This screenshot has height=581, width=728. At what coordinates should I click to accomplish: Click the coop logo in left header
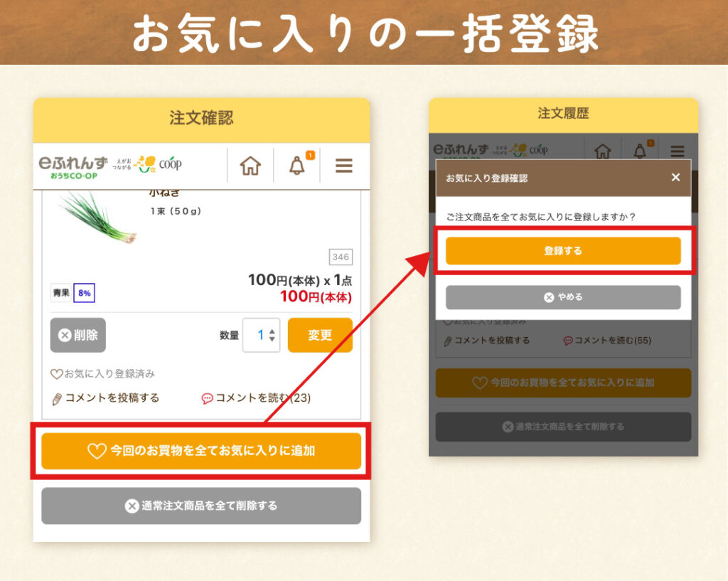point(171,164)
